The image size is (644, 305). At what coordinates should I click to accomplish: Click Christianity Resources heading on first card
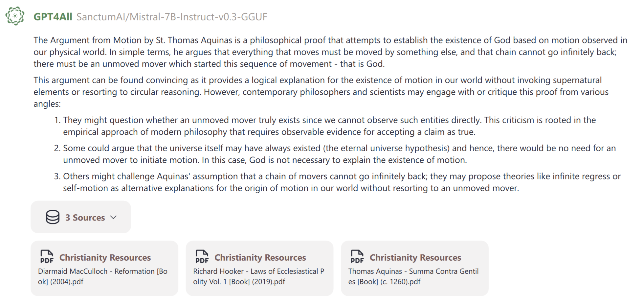[x=105, y=257]
